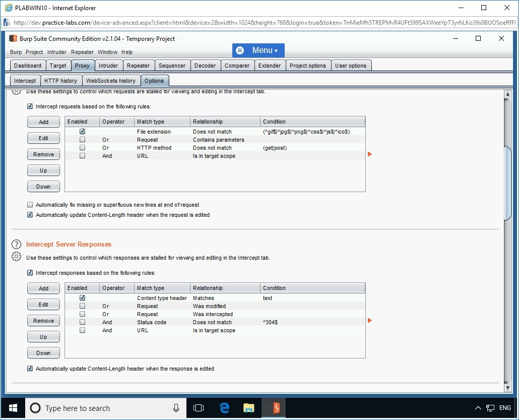
Task: Open File Explorer from the taskbar
Action: [x=248, y=408]
